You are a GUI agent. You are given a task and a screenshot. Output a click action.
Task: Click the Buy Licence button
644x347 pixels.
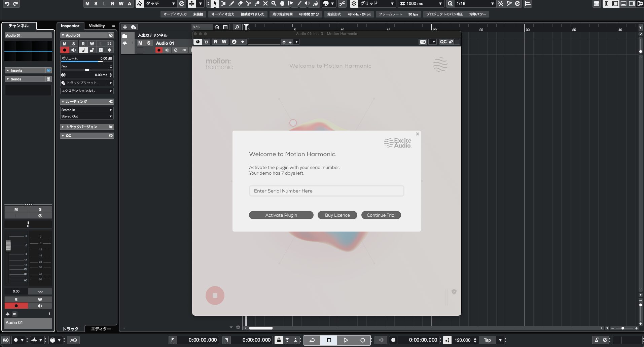[337, 215]
